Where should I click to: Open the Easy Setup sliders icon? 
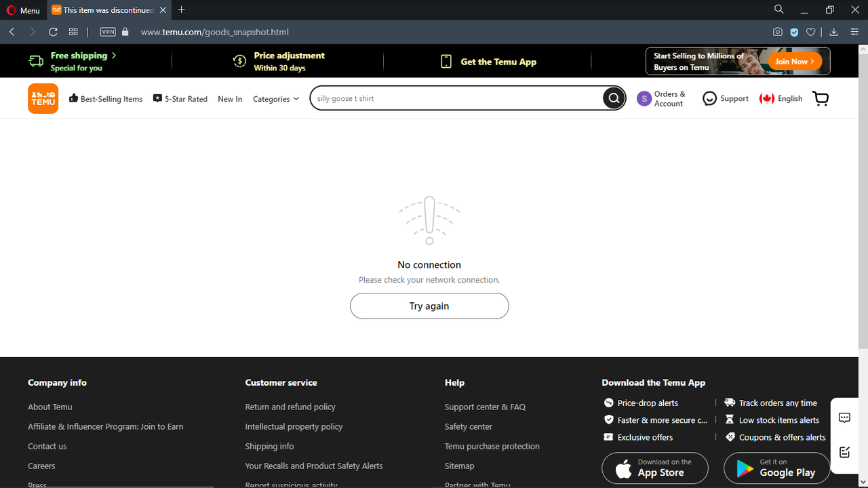click(x=854, y=32)
